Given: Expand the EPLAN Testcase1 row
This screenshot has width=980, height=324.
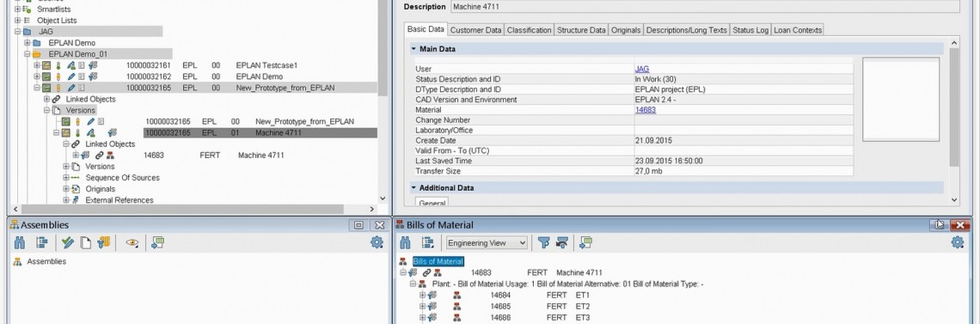Looking at the screenshot, I should click(37, 65).
